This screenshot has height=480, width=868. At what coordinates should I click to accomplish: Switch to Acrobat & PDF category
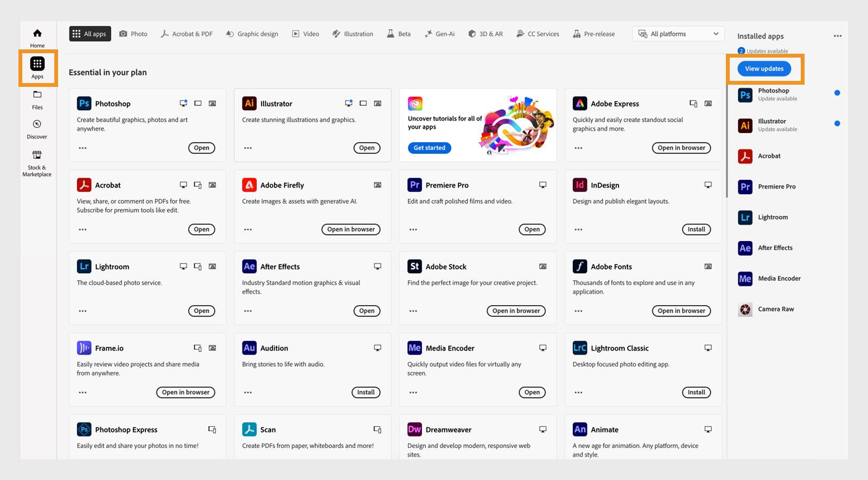click(x=187, y=34)
